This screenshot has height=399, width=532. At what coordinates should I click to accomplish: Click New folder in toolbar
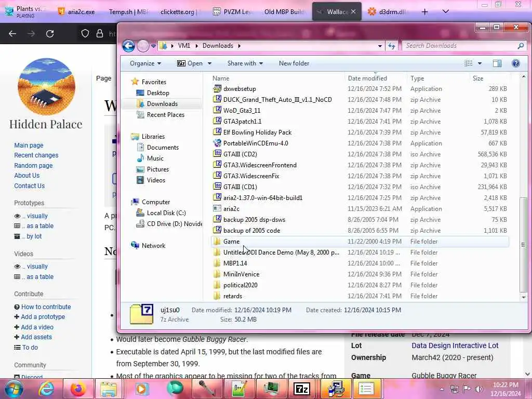pos(294,63)
